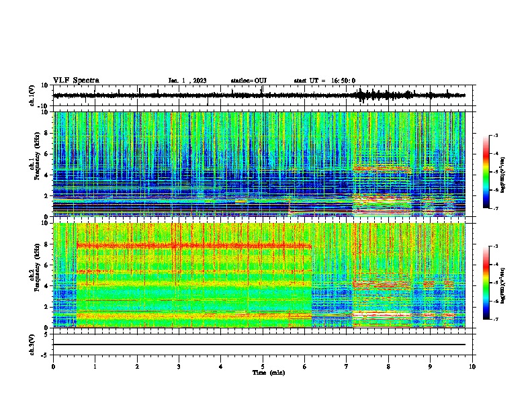Click the ch.1 colorbar "log(PSD)" units label
Screen dimensions: 532x411
point(503,175)
